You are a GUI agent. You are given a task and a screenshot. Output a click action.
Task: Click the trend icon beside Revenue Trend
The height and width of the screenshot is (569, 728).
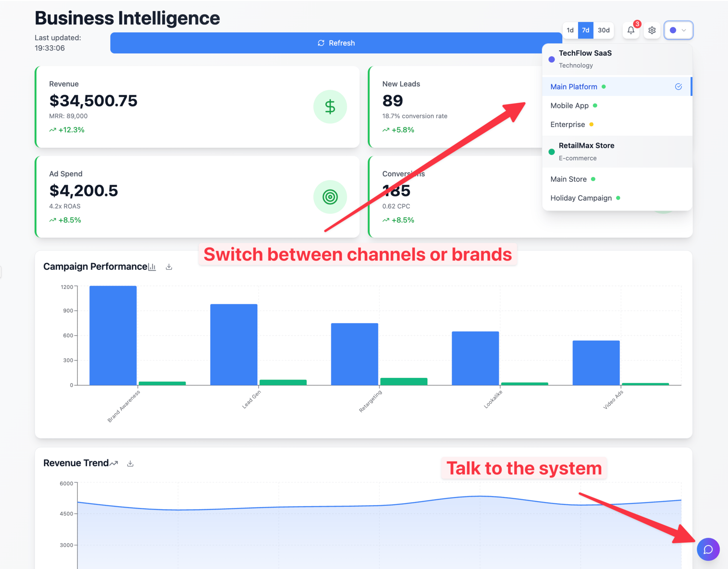(x=114, y=463)
